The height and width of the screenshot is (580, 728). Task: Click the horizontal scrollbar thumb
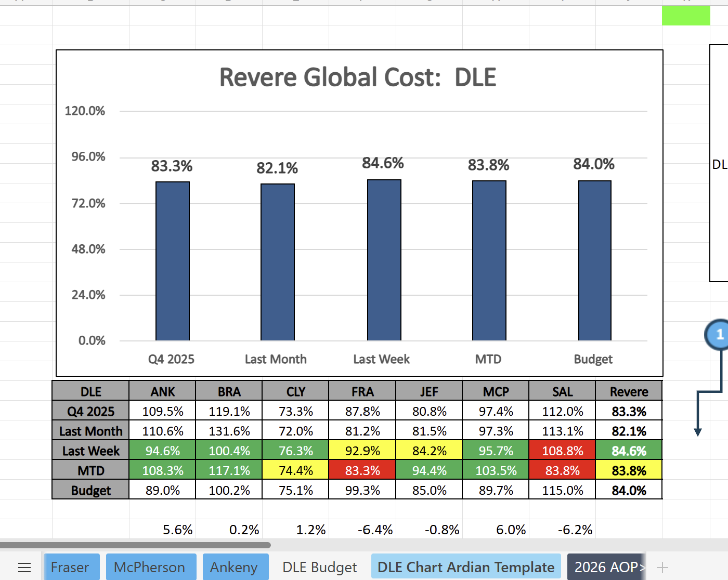135,545
